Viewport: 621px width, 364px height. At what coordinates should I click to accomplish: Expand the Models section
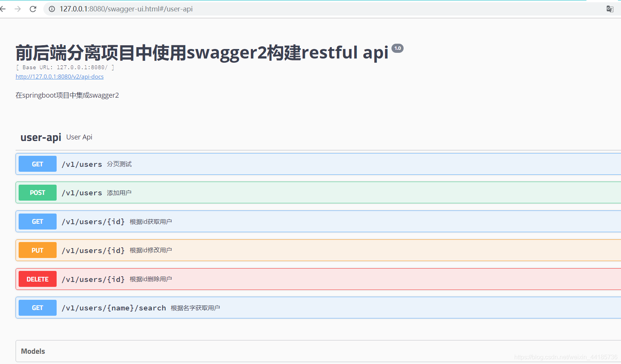click(33, 351)
